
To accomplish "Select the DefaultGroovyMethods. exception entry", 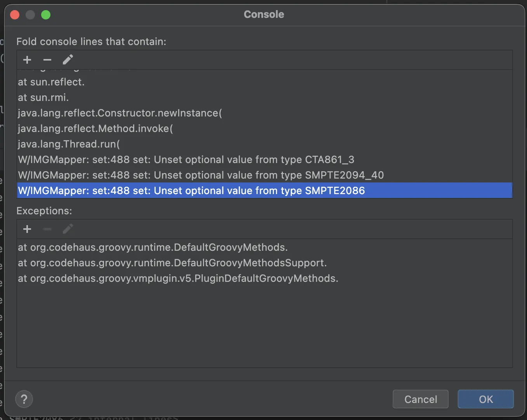I will coord(153,247).
